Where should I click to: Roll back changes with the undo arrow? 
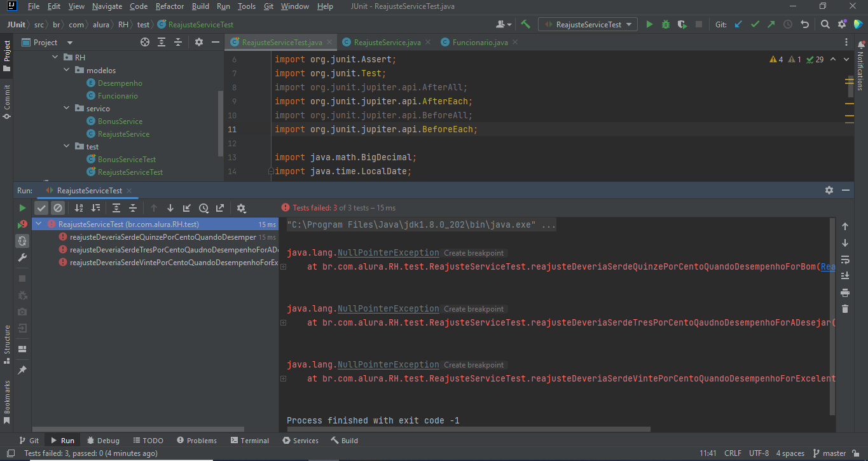point(804,24)
